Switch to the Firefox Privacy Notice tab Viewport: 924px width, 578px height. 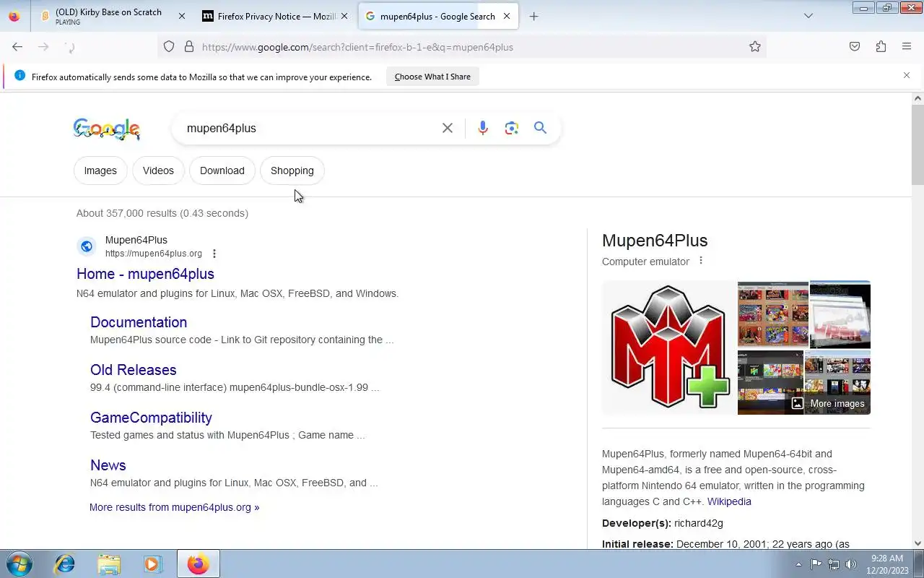point(276,16)
